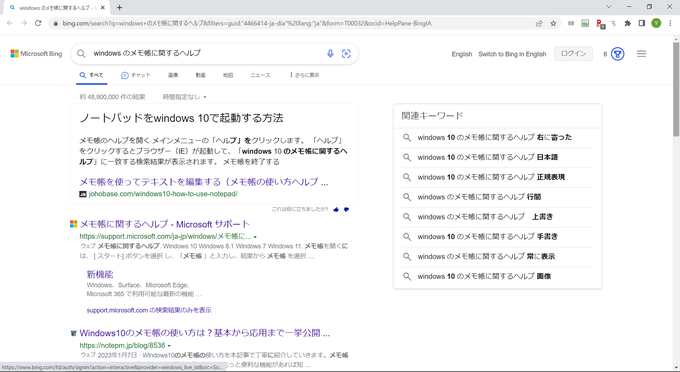
Task: Open the Bing hamburger menu
Action: [x=641, y=54]
